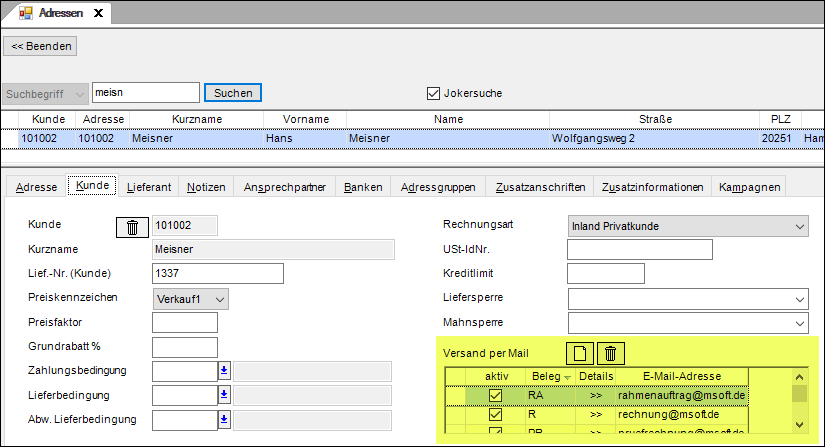Open Lieferbedingung lookup arrow icon
825x447 pixels.
(x=224, y=395)
